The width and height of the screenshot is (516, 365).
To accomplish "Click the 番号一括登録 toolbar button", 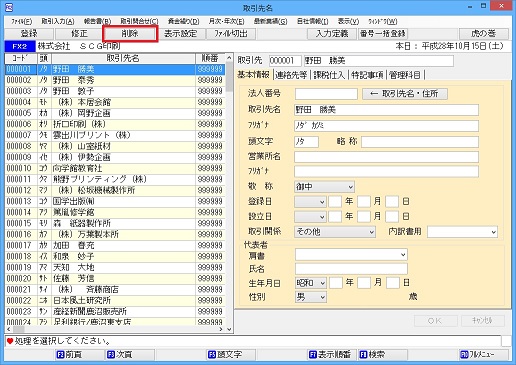I will (383, 34).
